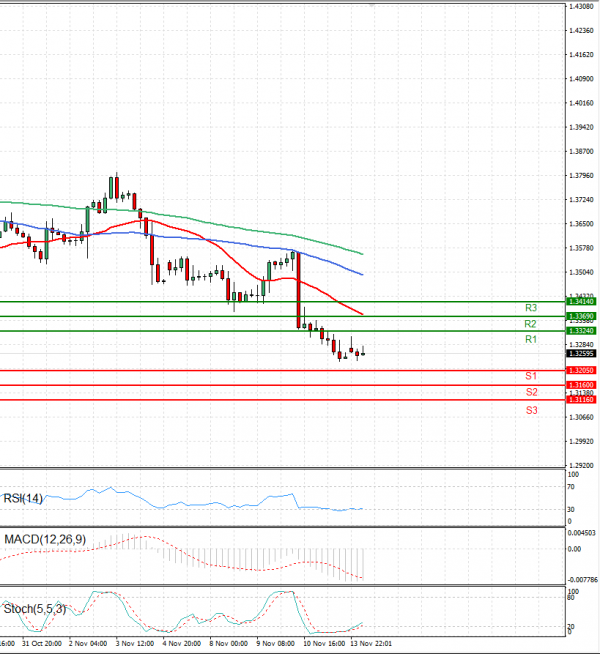This screenshot has width=600, height=654.
Task: Select the 1.31160 red price tag
Action: (581, 400)
